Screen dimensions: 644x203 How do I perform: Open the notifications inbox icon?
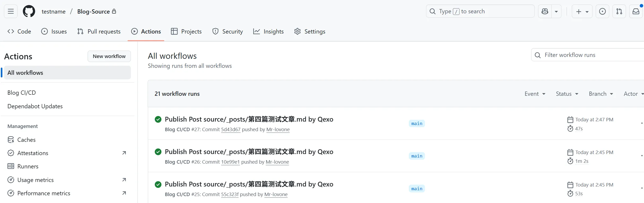636,11
